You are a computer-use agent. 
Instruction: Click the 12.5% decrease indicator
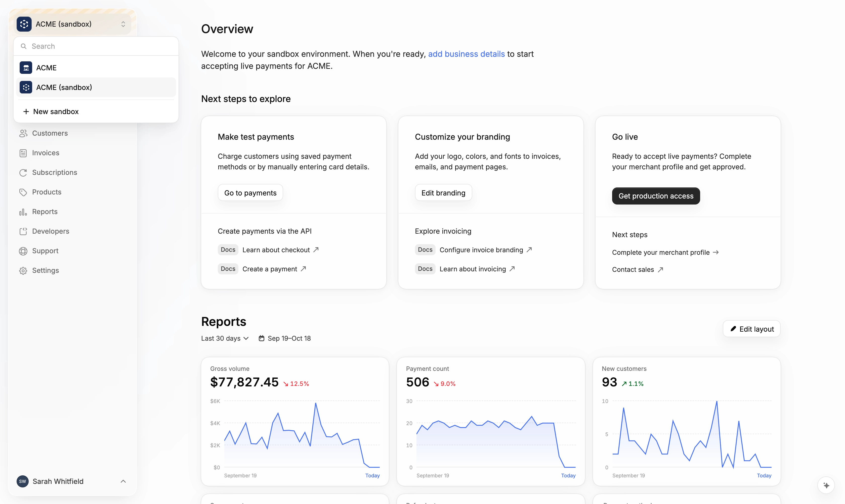pyautogui.click(x=296, y=384)
